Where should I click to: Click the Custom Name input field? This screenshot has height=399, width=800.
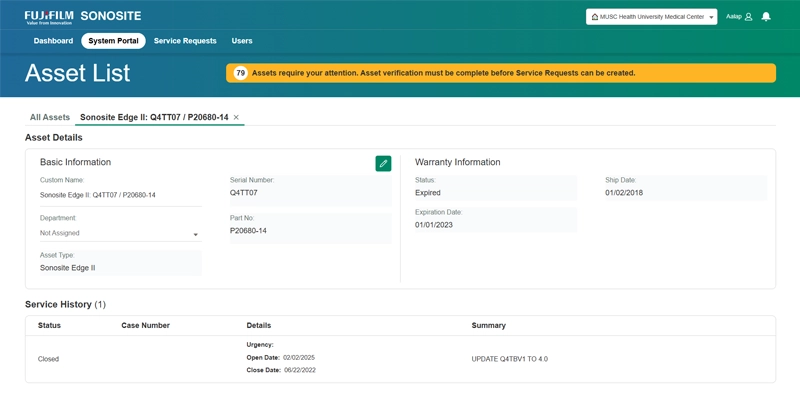click(x=121, y=195)
